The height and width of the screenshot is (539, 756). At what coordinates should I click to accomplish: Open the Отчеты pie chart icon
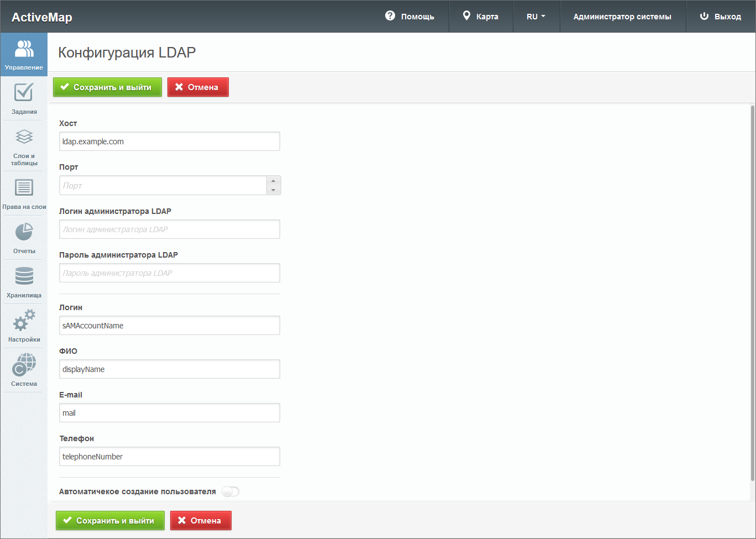pos(24,232)
